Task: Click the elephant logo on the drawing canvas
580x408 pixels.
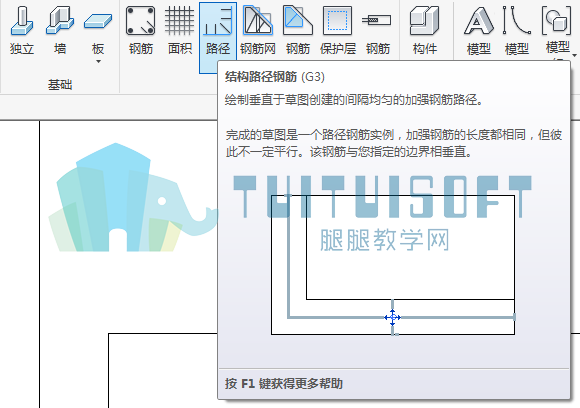Action: (x=133, y=198)
